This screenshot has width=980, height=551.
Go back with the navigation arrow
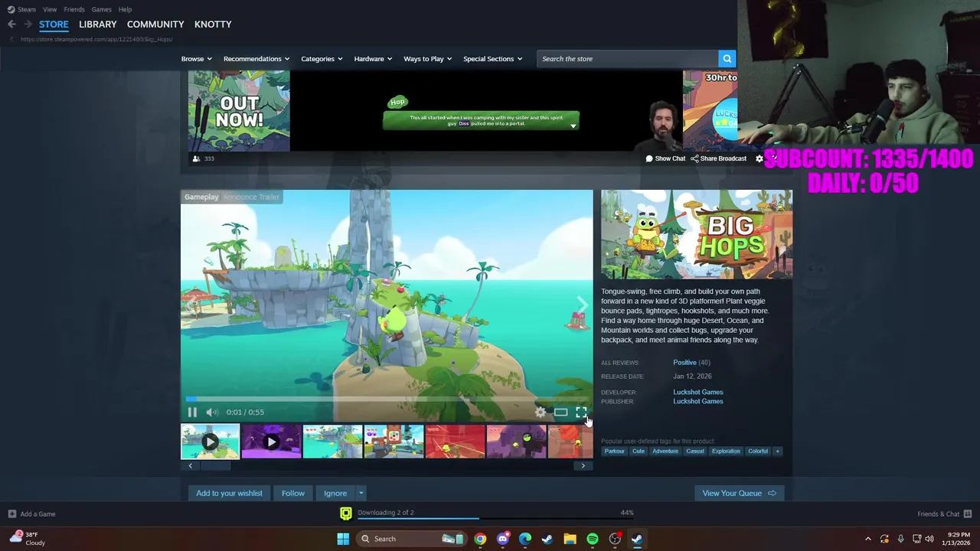[11, 24]
